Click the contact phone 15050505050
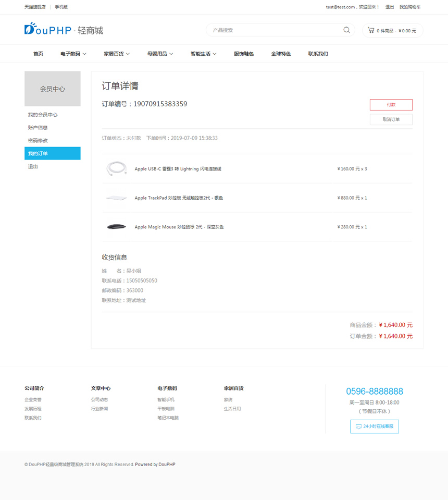448x500 pixels. [142, 281]
